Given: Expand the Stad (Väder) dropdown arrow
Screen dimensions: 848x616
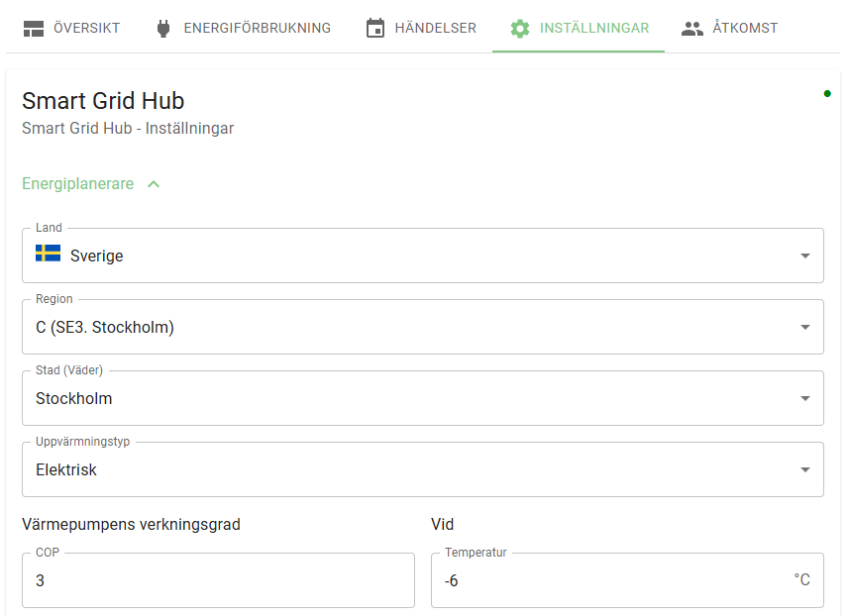Looking at the screenshot, I should (804, 399).
